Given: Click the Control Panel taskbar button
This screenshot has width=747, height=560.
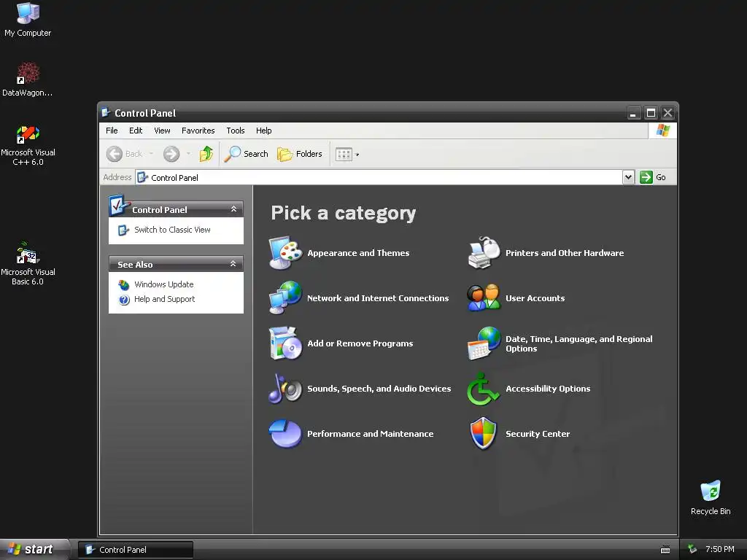Looking at the screenshot, I should [136, 550].
